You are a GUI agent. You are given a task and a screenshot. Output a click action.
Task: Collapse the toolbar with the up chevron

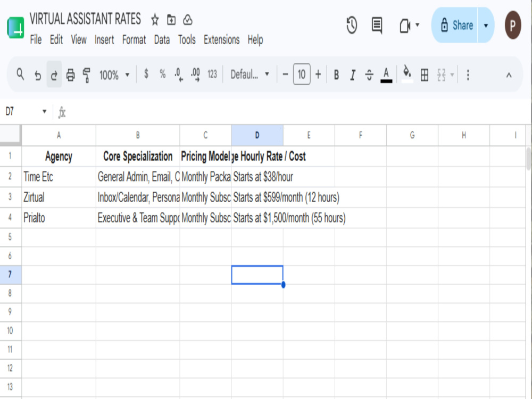(509, 75)
